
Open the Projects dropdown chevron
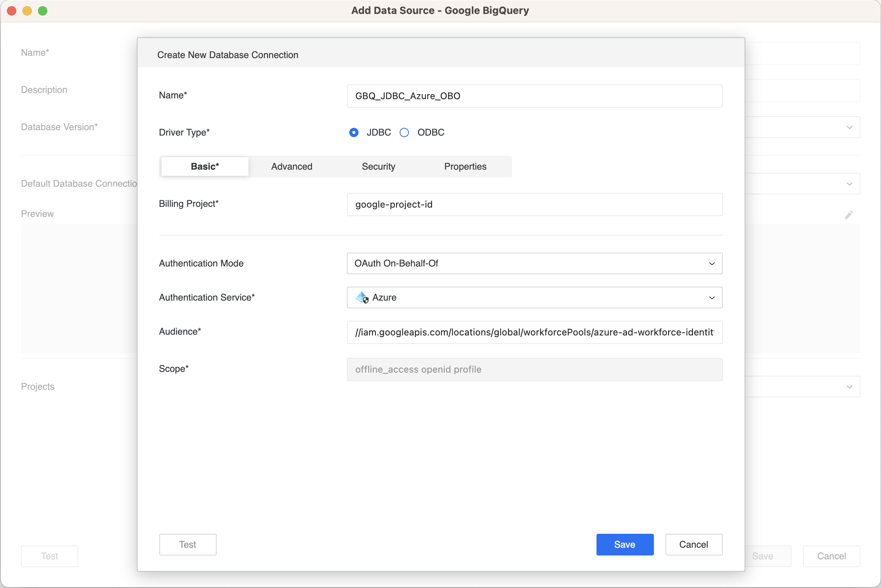tap(849, 387)
